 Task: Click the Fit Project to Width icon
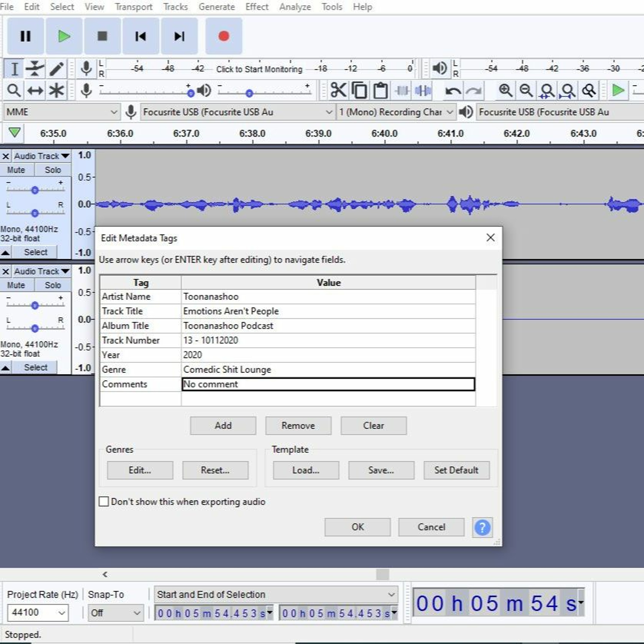click(568, 90)
